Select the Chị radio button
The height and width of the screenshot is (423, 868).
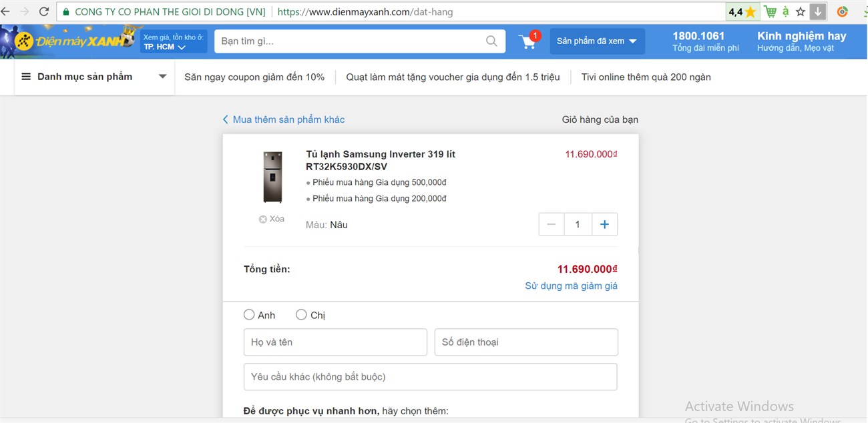pyautogui.click(x=301, y=314)
